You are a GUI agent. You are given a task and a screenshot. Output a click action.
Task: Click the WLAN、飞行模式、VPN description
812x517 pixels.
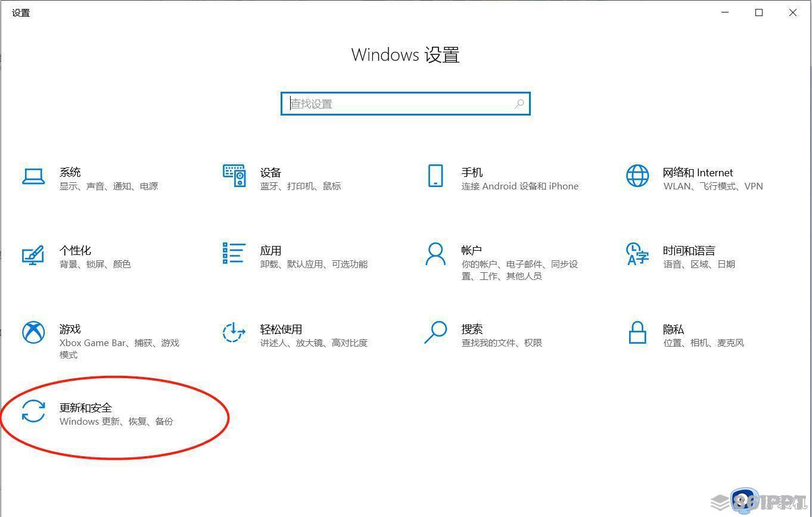click(x=713, y=186)
